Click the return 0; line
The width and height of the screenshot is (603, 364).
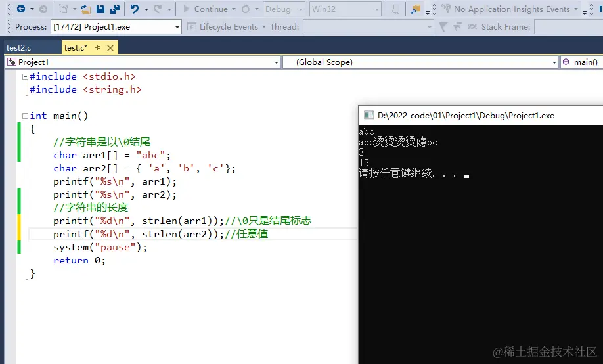click(79, 260)
